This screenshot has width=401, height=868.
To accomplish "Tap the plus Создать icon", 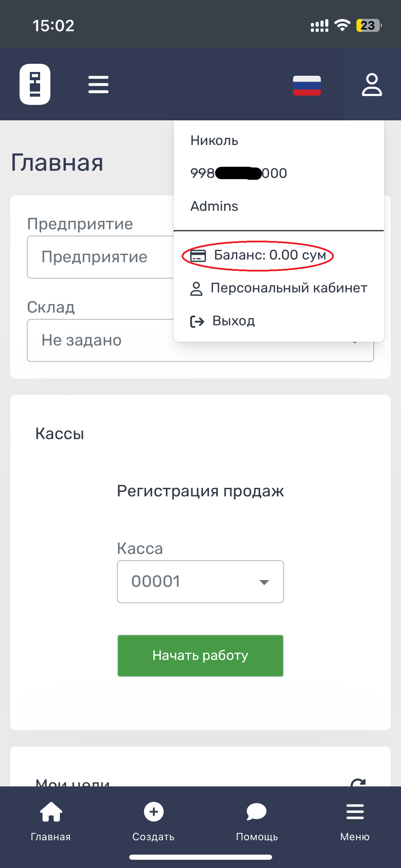I will (154, 812).
